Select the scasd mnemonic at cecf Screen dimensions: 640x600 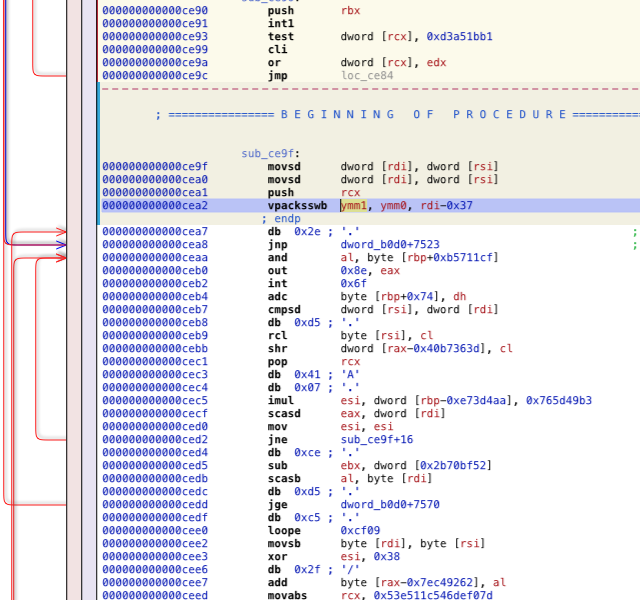[284, 413]
